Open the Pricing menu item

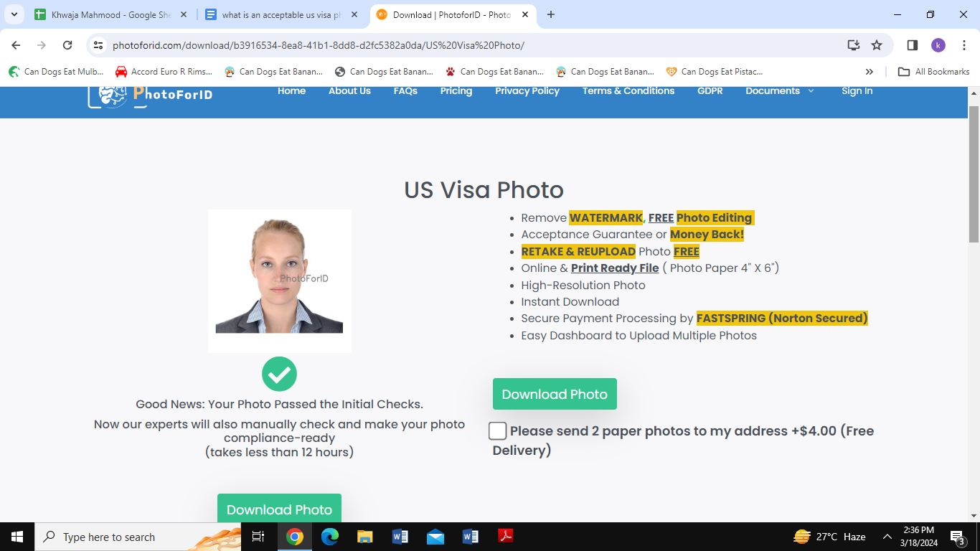456,91
